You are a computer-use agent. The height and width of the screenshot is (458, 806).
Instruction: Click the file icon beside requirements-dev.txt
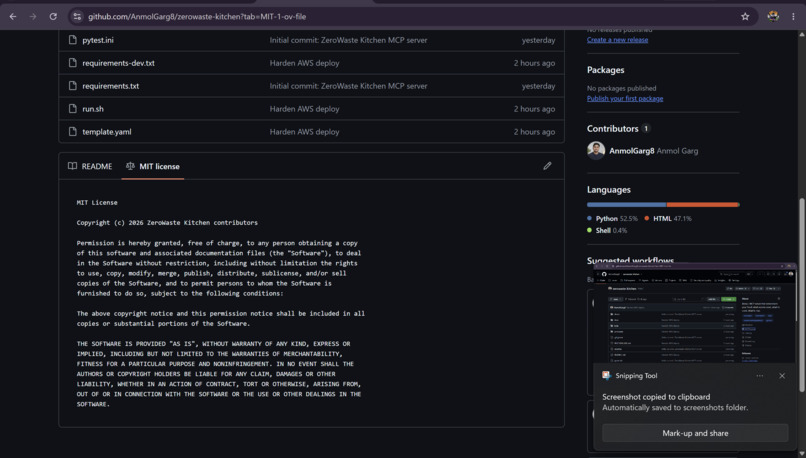72,63
